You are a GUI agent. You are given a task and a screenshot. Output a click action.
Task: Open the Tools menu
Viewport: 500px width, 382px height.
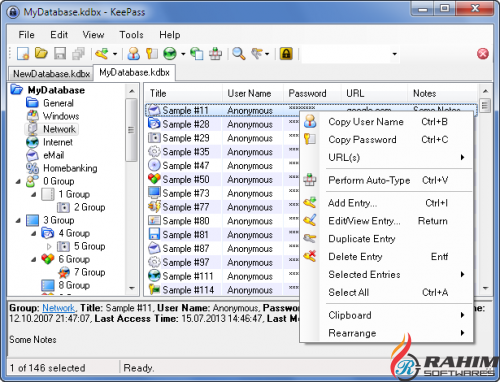pos(131,35)
